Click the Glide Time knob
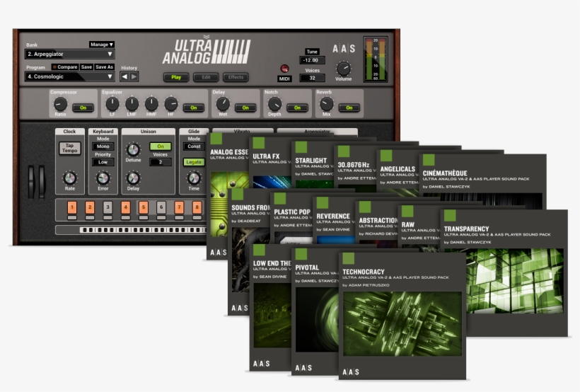Viewport: 580px width, 392px height. coord(194,178)
